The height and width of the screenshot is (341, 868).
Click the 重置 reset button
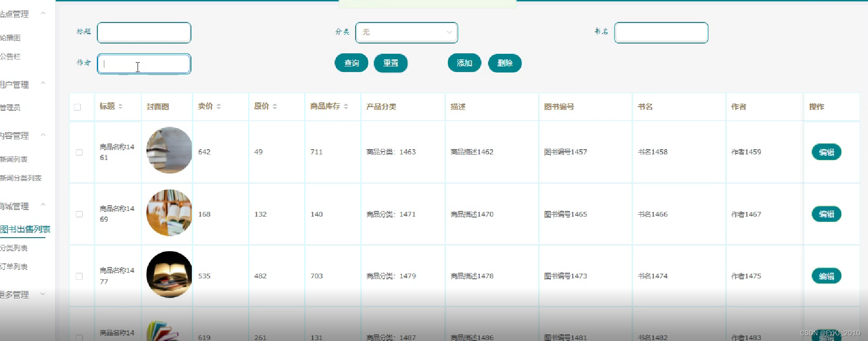coord(391,63)
